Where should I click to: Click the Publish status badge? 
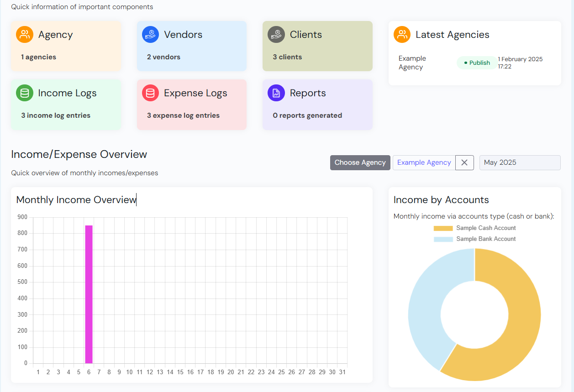tap(477, 63)
